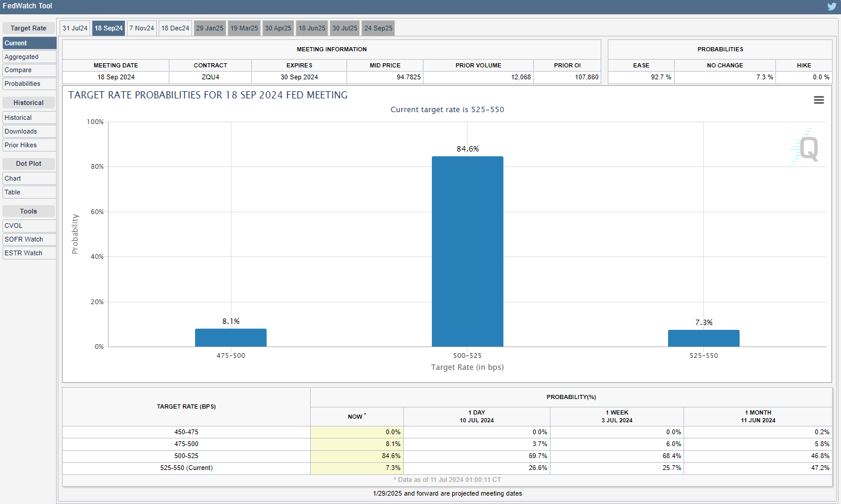Switch to the 7 Nov24 meeting tab
This screenshot has height=504, width=841.
pos(142,28)
